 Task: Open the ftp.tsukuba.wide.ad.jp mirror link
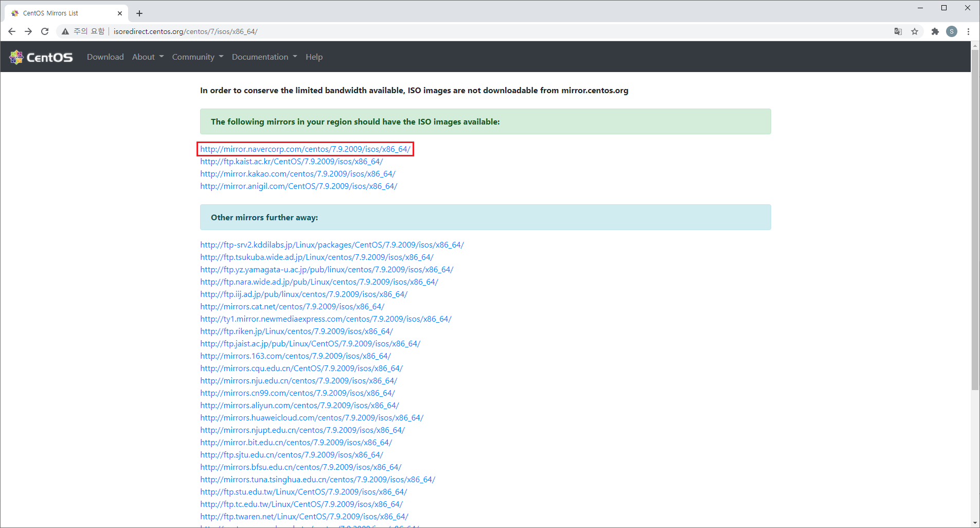[x=317, y=257]
